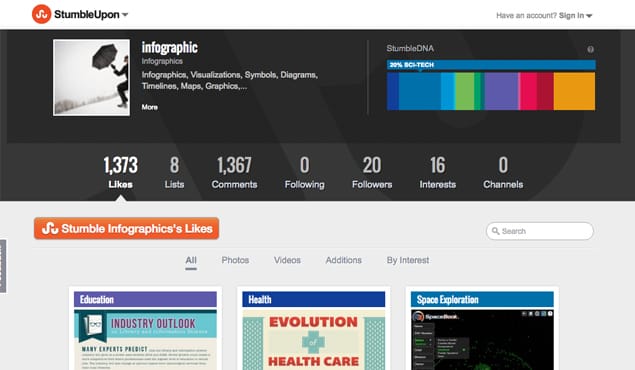Image resolution: width=635 pixels, height=370 pixels.
Task: Expand profile description with More link
Action: [149, 107]
